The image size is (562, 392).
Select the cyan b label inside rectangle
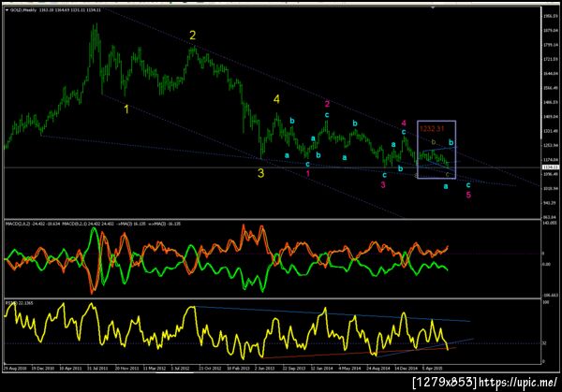451,142
